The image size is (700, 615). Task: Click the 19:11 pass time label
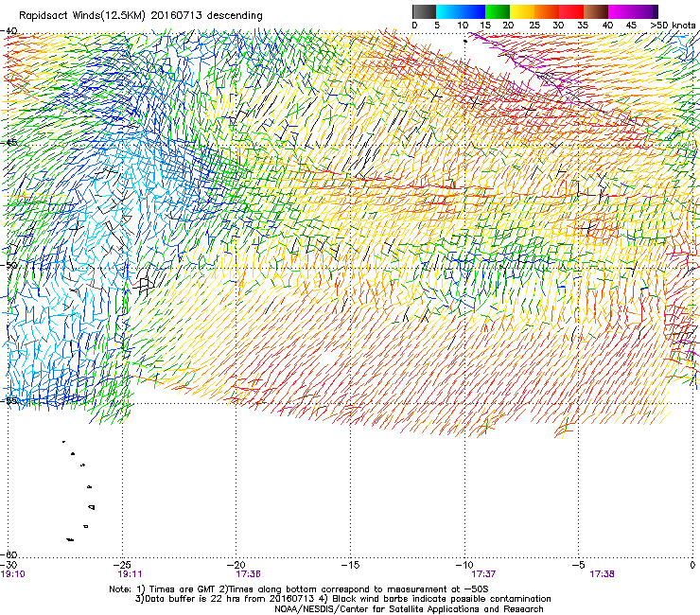[x=130, y=574]
